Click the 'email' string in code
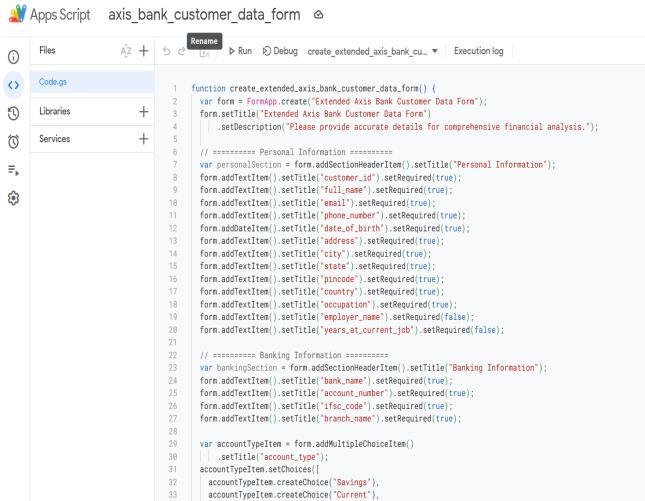The width and height of the screenshot is (645, 501). click(335, 203)
